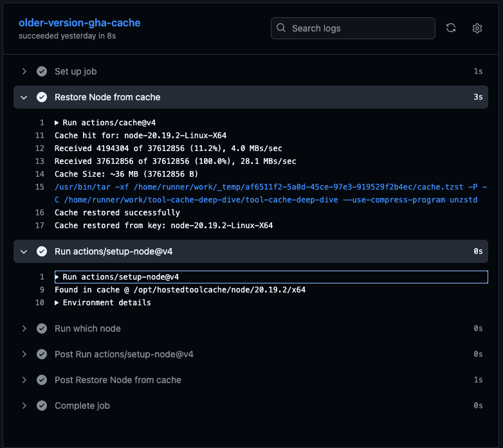Click the Set up job success checkmark
The width and height of the screenshot is (503, 448).
[x=42, y=71]
